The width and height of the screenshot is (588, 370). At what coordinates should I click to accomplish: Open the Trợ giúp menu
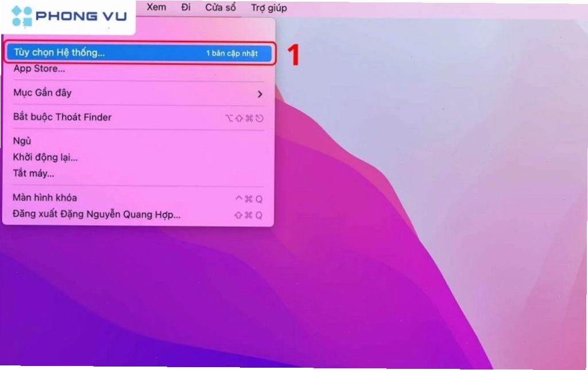point(269,8)
